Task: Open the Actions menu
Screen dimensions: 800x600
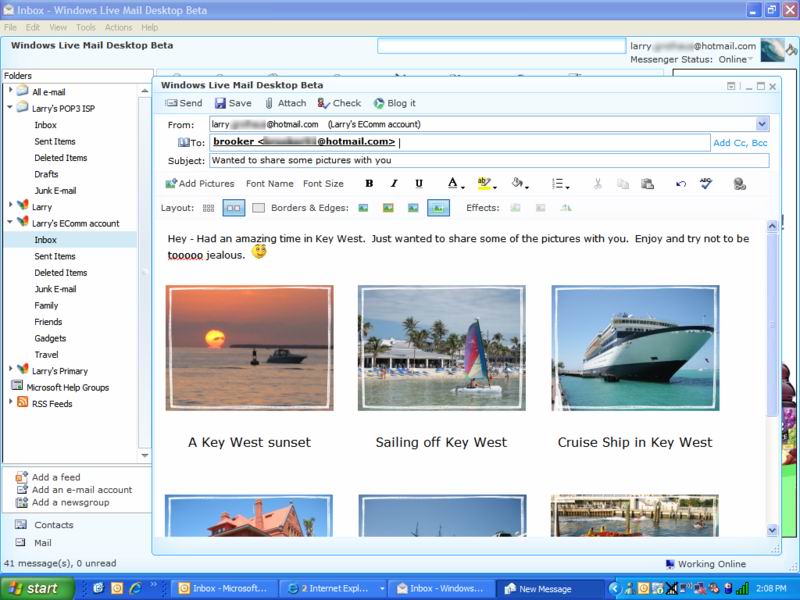Action: pos(118,28)
